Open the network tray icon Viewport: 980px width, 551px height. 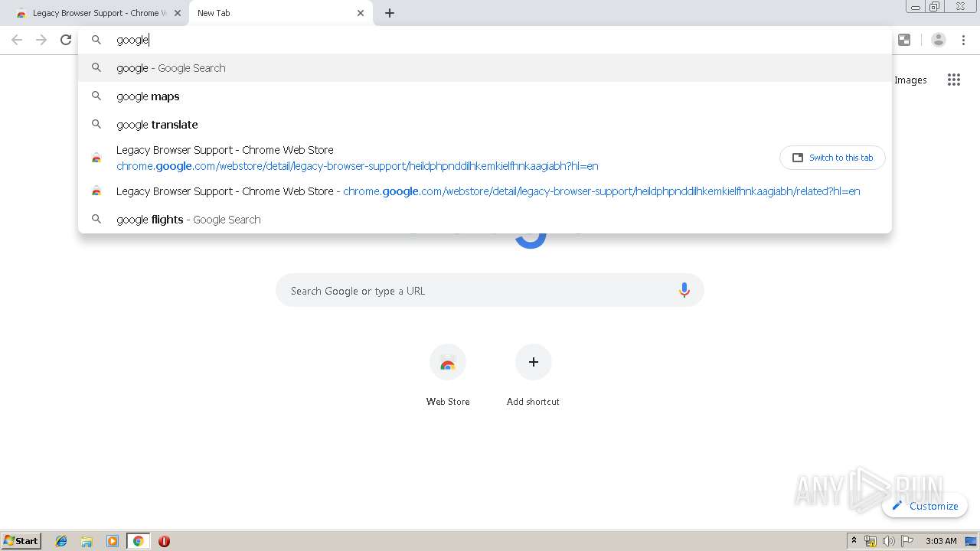(871, 541)
